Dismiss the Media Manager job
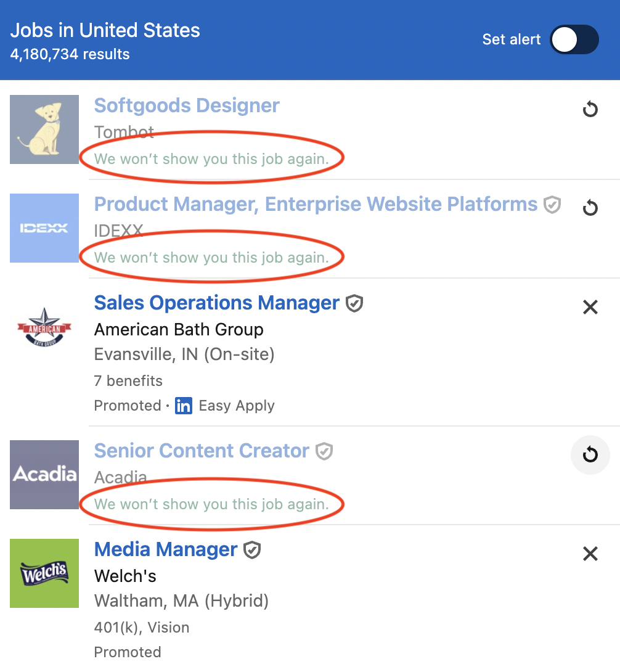 pyautogui.click(x=590, y=554)
